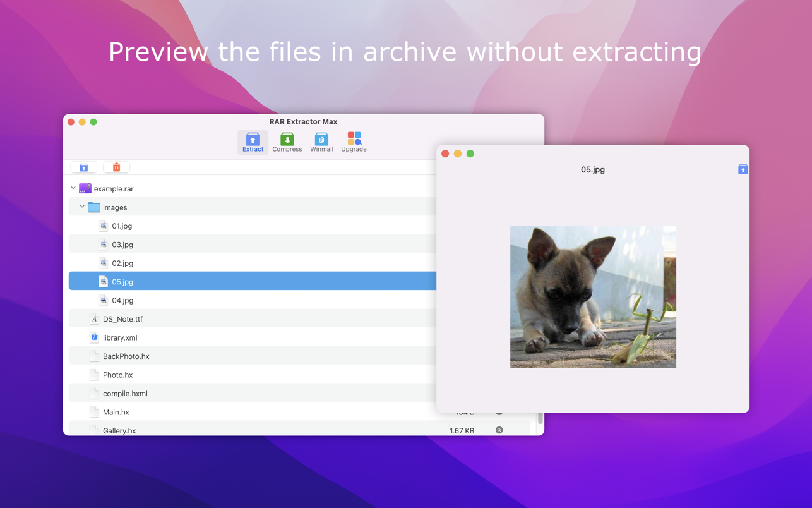Click the red trash delete button
Screen dimensions: 812x508
tap(116, 167)
